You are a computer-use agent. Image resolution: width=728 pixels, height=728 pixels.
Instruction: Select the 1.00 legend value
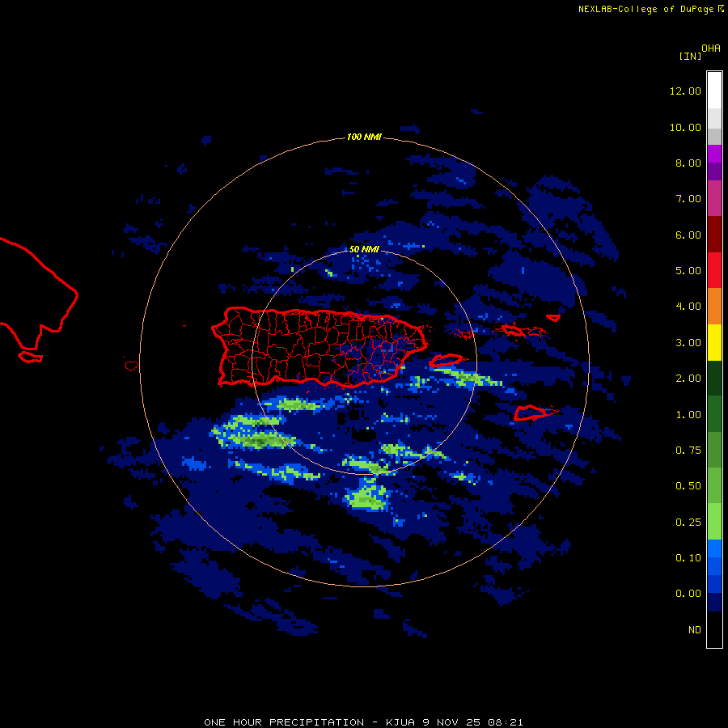point(688,415)
